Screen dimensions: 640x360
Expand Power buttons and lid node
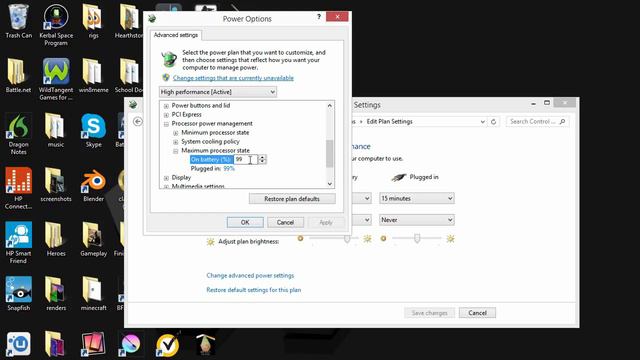pos(166,106)
